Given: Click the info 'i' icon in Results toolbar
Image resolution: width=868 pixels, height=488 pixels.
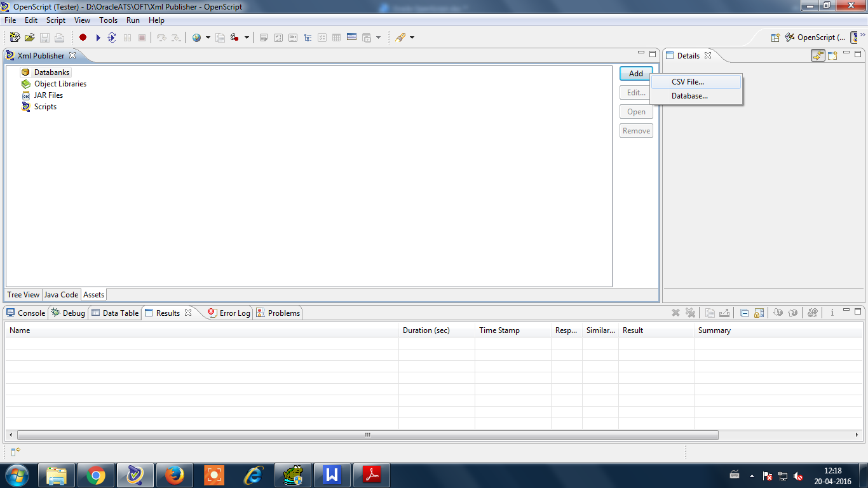Looking at the screenshot, I should (x=832, y=313).
